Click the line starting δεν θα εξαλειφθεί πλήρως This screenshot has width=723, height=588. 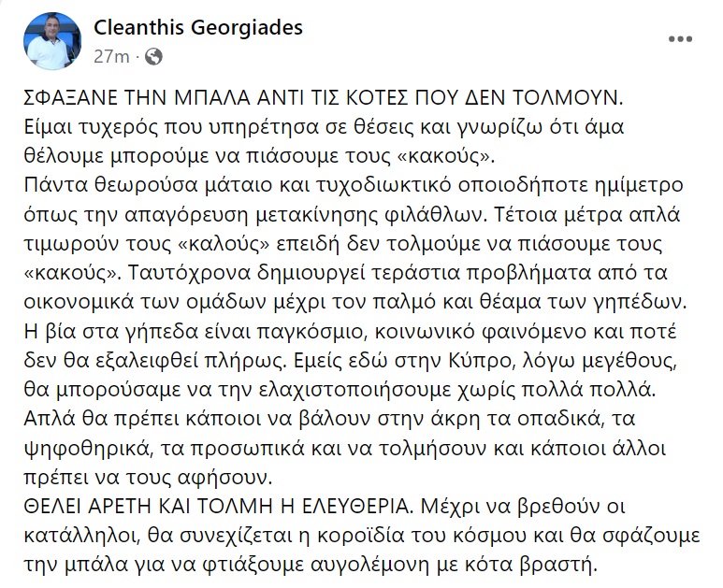[350, 361]
